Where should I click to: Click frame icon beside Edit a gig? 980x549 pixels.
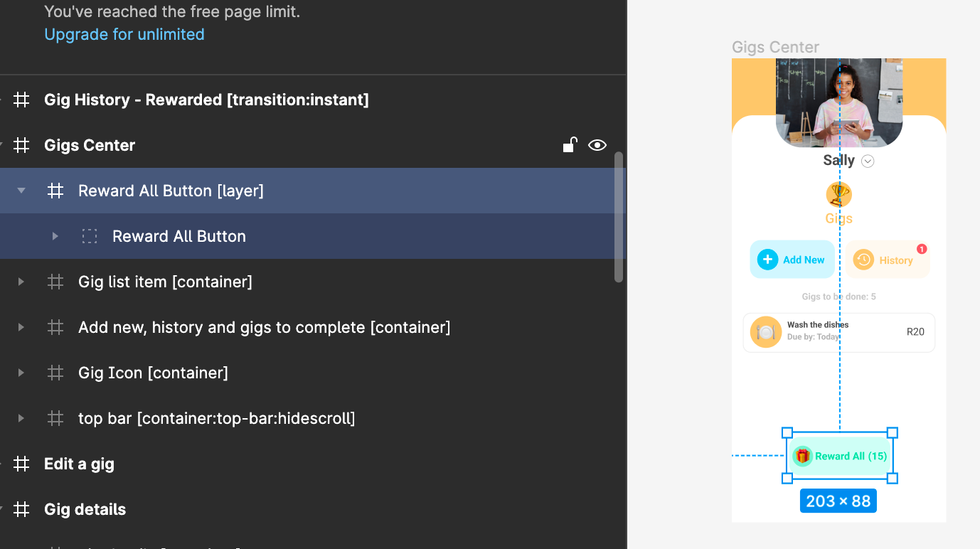point(22,464)
